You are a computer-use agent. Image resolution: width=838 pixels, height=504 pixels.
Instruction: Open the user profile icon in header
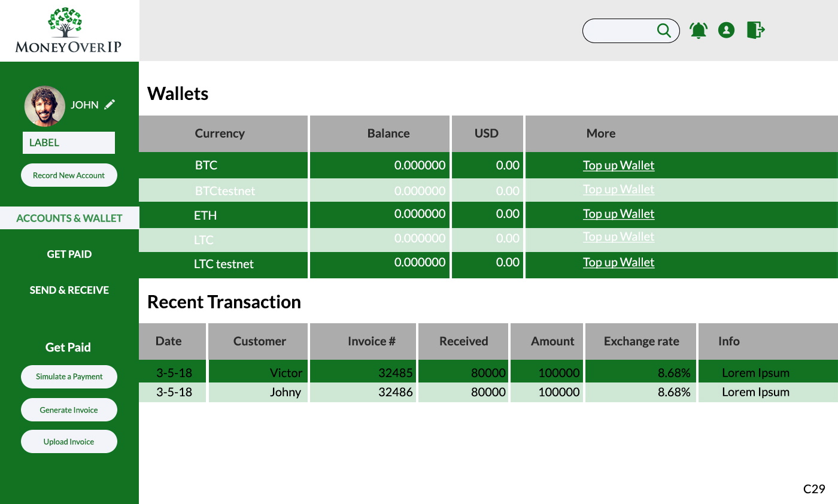coord(726,30)
